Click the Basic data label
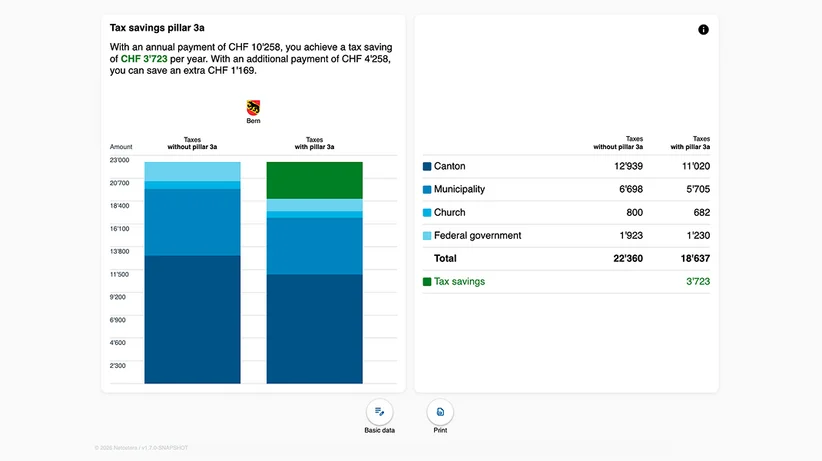Screen dimensions: 822x461 pyautogui.click(x=380, y=430)
